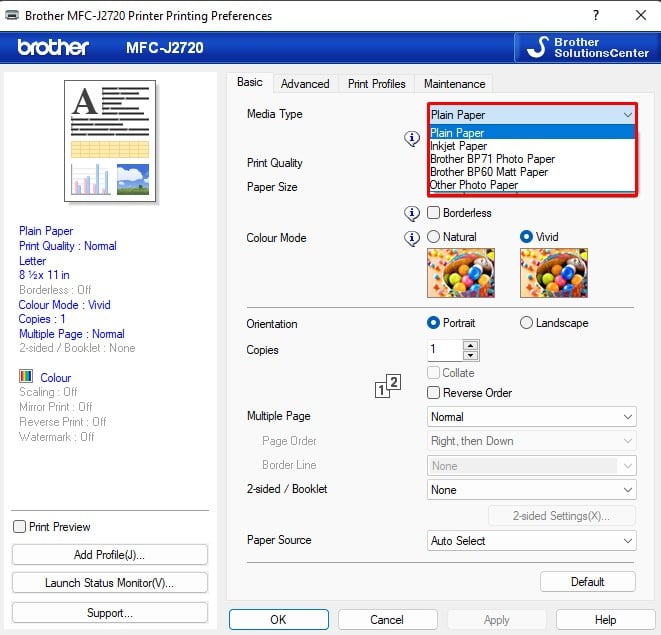Click the OK button
This screenshot has width=661, height=635.
click(x=279, y=619)
